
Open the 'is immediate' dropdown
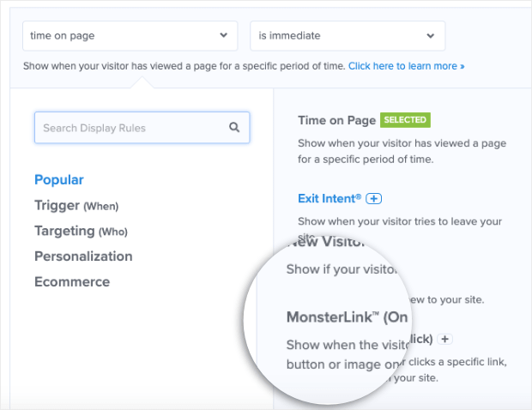tap(348, 36)
